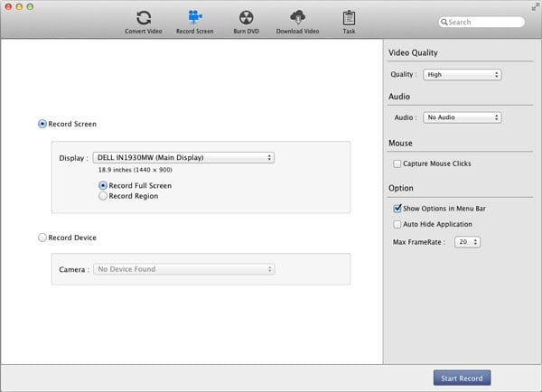The width and height of the screenshot is (542, 392).
Task: Click the magnifier icon in Search
Action: (x=444, y=22)
